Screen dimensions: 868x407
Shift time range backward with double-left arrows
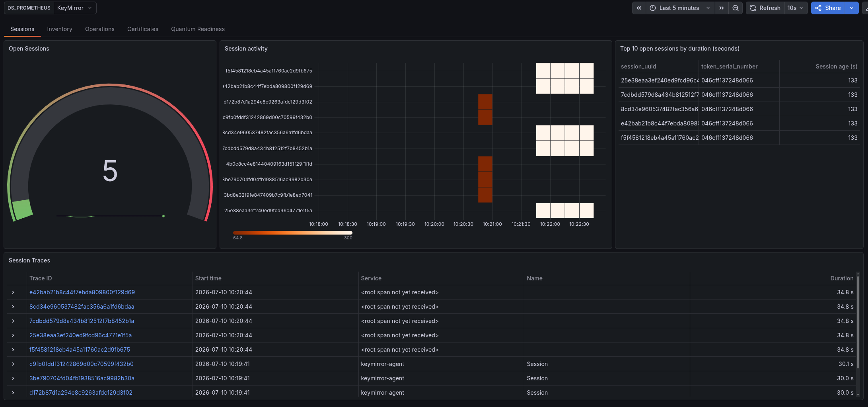639,8
